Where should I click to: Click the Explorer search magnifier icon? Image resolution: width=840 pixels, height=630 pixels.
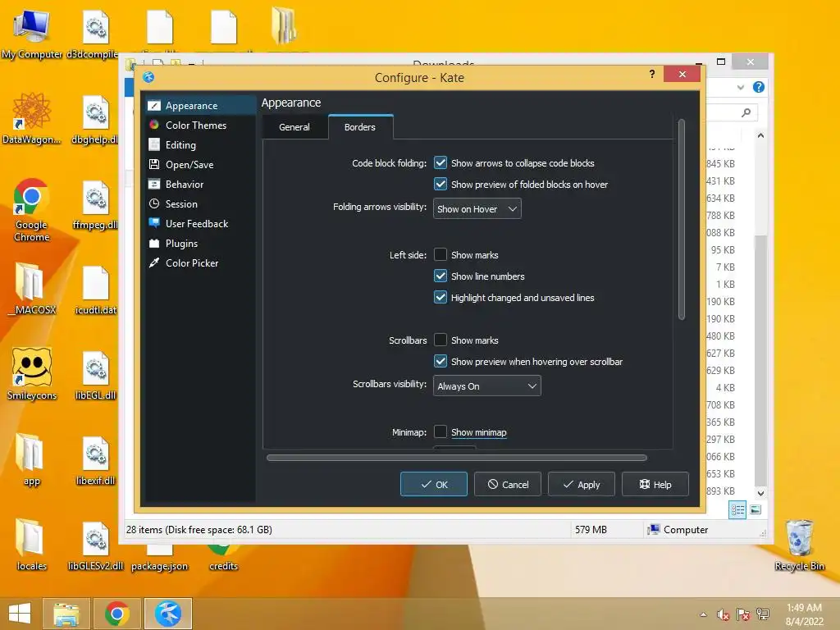[746, 112]
